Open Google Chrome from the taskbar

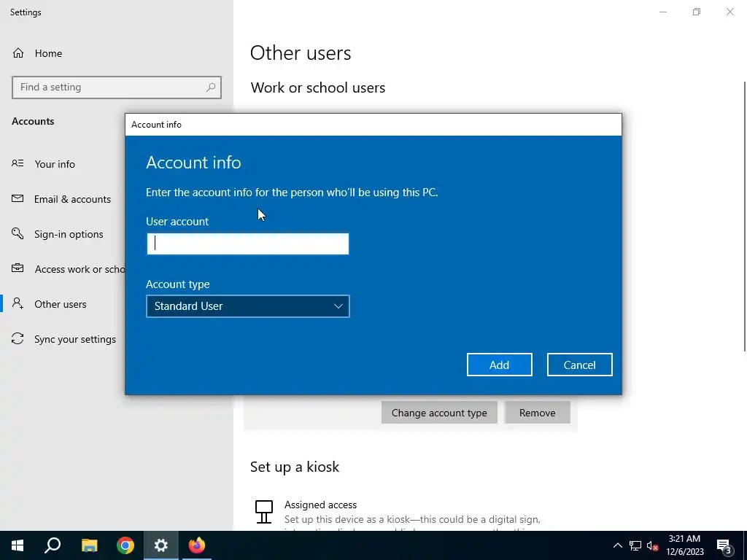pos(125,545)
